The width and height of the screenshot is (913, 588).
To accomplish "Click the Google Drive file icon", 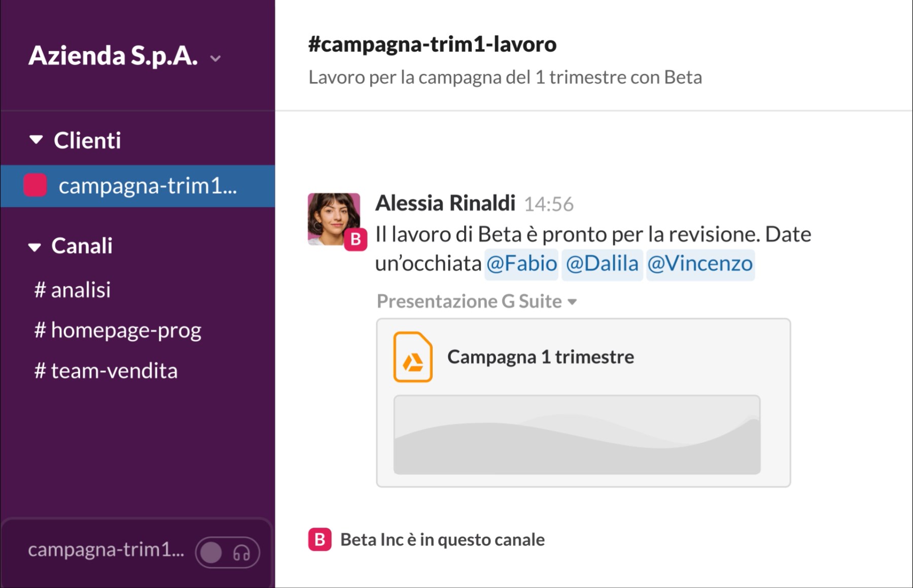I will [x=412, y=357].
